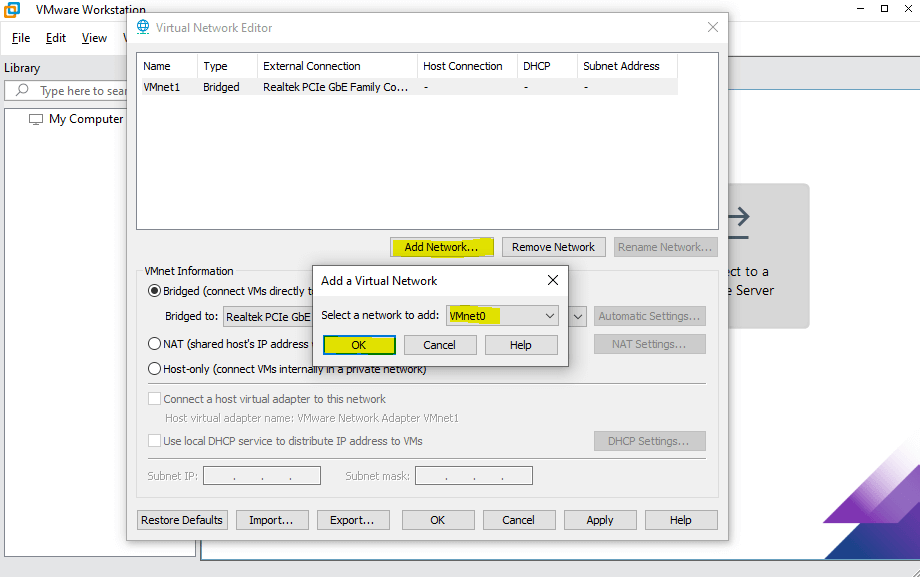Click the DHCP column header
Image resolution: width=920 pixels, height=577 pixels.
(547, 66)
